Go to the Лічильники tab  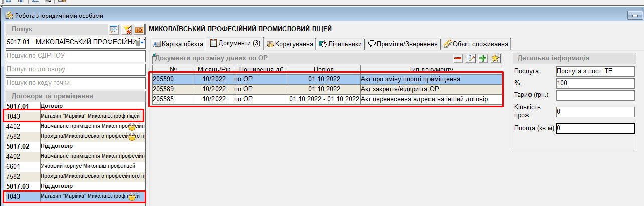tap(340, 44)
